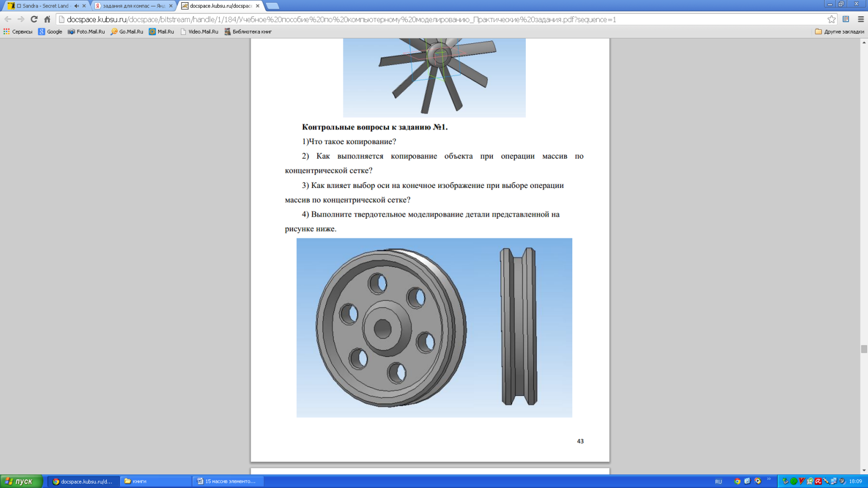The image size is (868, 488).
Task: Click the green checkmark badge tray icon
Action: [x=810, y=481]
